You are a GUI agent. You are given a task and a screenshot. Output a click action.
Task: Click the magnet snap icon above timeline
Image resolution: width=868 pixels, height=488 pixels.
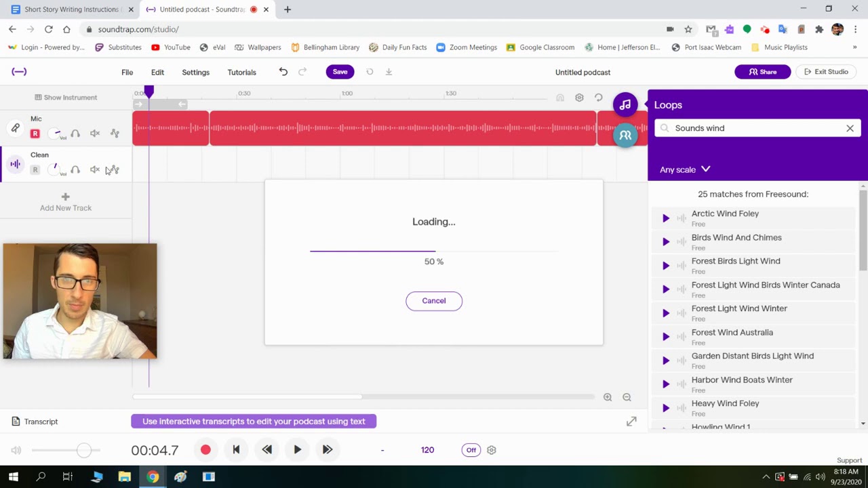click(x=560, y=98)
